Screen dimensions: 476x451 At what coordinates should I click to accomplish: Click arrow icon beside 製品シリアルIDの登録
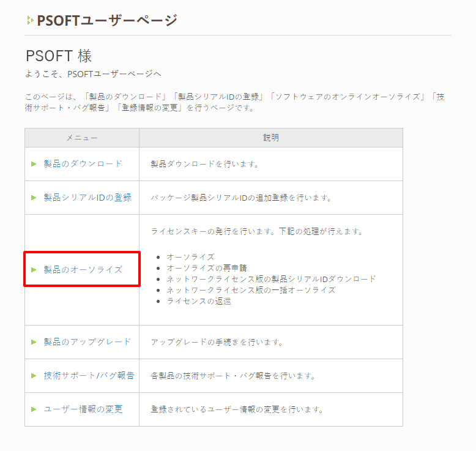coord(34,198)
